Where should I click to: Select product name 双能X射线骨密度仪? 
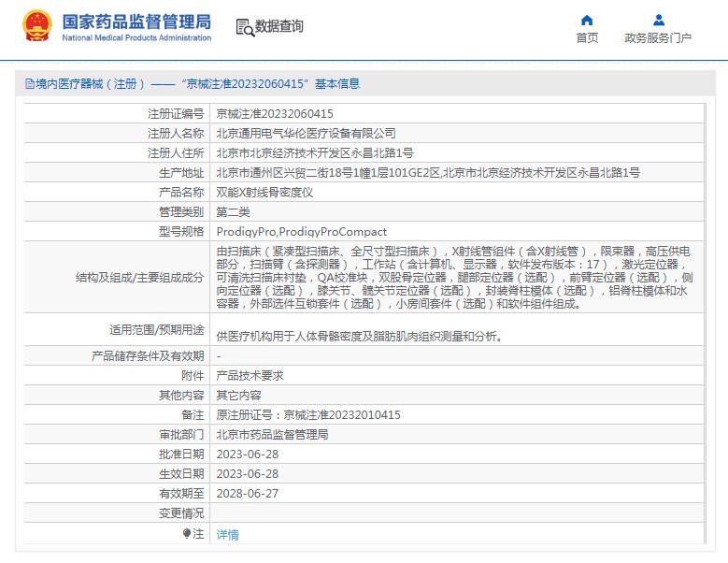[x=264, y=193]
